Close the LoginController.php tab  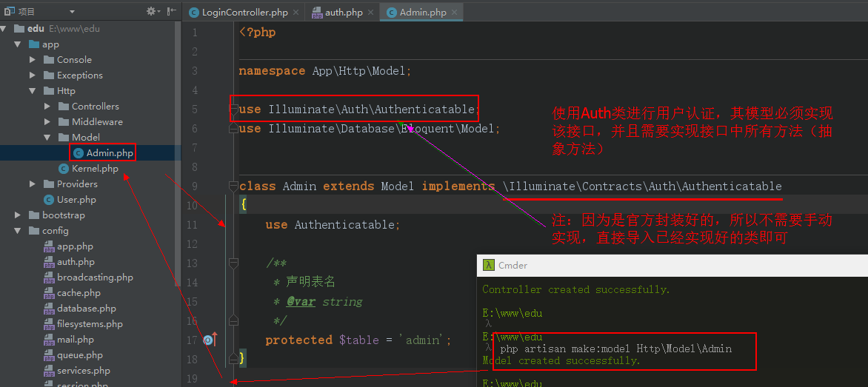296,13
